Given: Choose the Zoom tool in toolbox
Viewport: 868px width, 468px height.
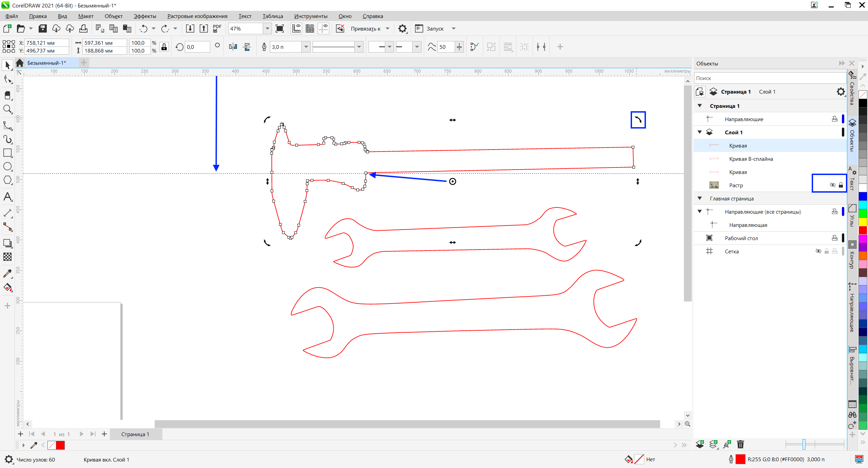Looking at the screenshot, I should (x=7, y=109).
